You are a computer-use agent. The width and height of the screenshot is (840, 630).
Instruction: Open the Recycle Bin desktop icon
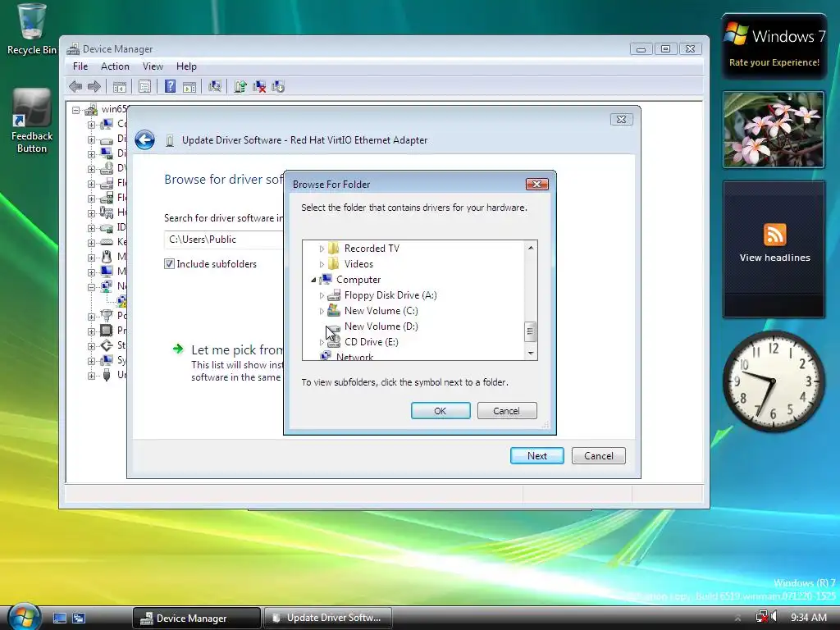coord(32,30)
